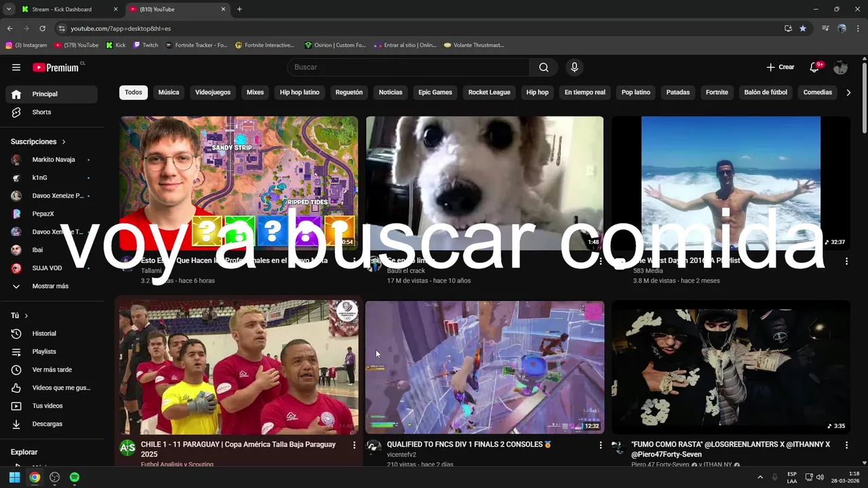
Task: Open the account avatar menu
Action: pyautogui.click(x=840, y=67)
